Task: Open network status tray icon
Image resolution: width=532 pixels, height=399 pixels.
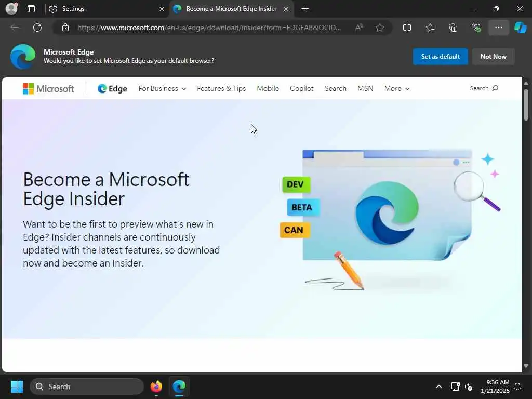Action: 455,387
